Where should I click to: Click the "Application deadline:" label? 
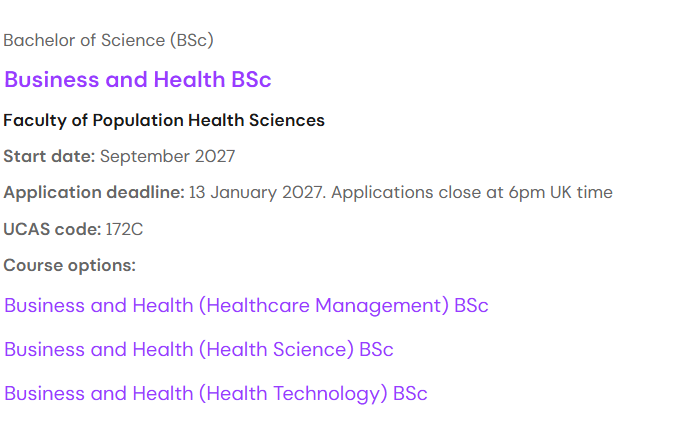[94, 193]
